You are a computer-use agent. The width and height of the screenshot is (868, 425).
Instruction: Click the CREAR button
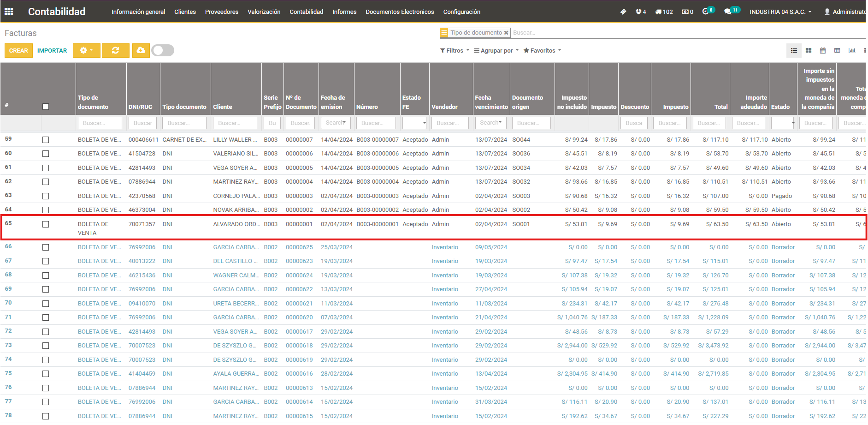coord(18,50)
